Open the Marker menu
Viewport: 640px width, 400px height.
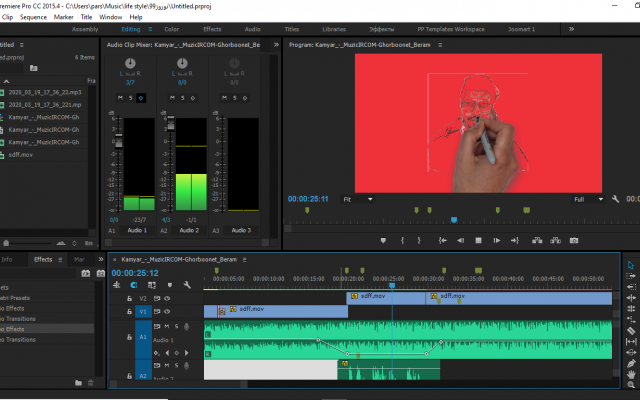(63, 17)
